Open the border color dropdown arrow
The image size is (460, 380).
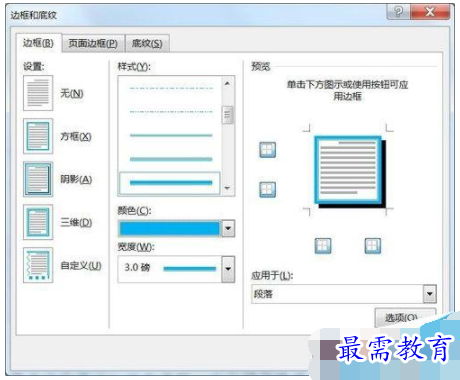tap(228, 228)
